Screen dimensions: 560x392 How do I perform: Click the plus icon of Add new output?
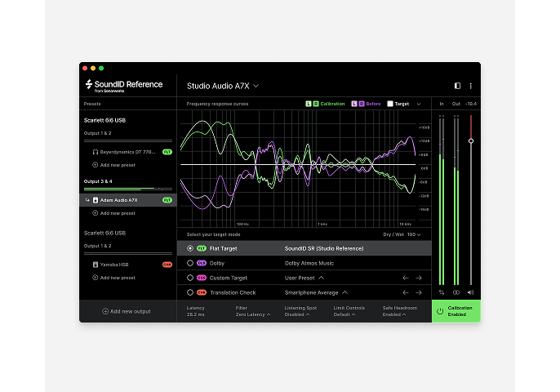tap(105, 311)
